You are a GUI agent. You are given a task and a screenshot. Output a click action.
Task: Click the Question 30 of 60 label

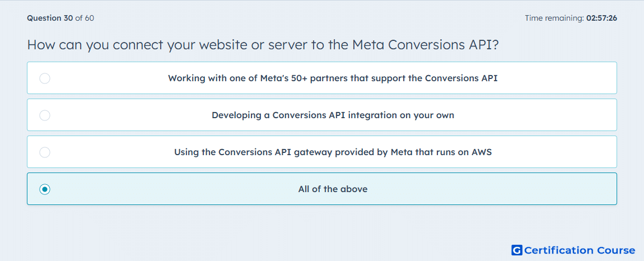click(x=60, y=18)
